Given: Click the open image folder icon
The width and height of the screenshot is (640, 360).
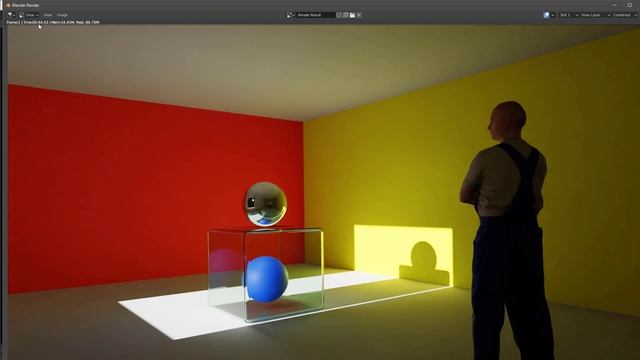Looking at the screenshot, I should tap(352, 15).
